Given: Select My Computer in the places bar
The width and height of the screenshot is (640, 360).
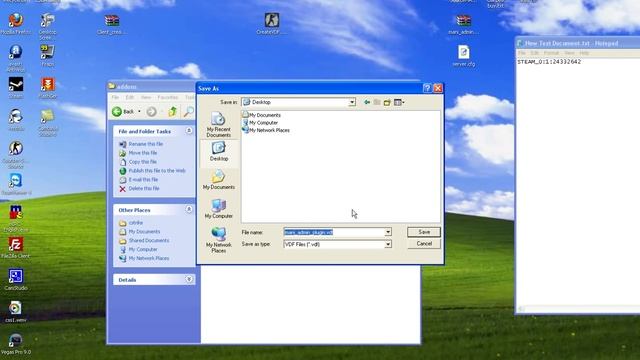Looking at the screenshot, I should tap(219, 209).
